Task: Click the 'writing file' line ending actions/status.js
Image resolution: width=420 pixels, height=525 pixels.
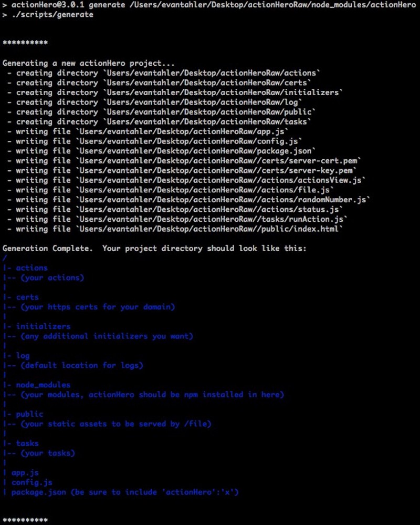Action: click(175, 209)
